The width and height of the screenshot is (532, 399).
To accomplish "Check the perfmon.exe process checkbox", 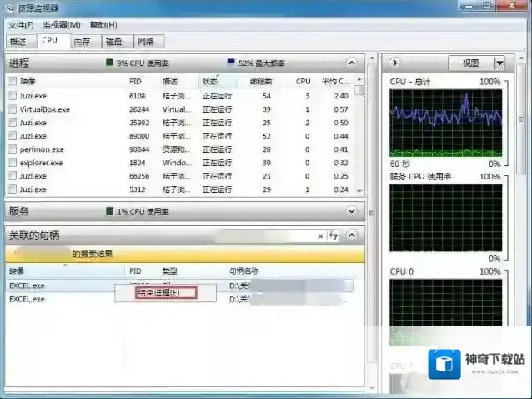I will point(13,149).
